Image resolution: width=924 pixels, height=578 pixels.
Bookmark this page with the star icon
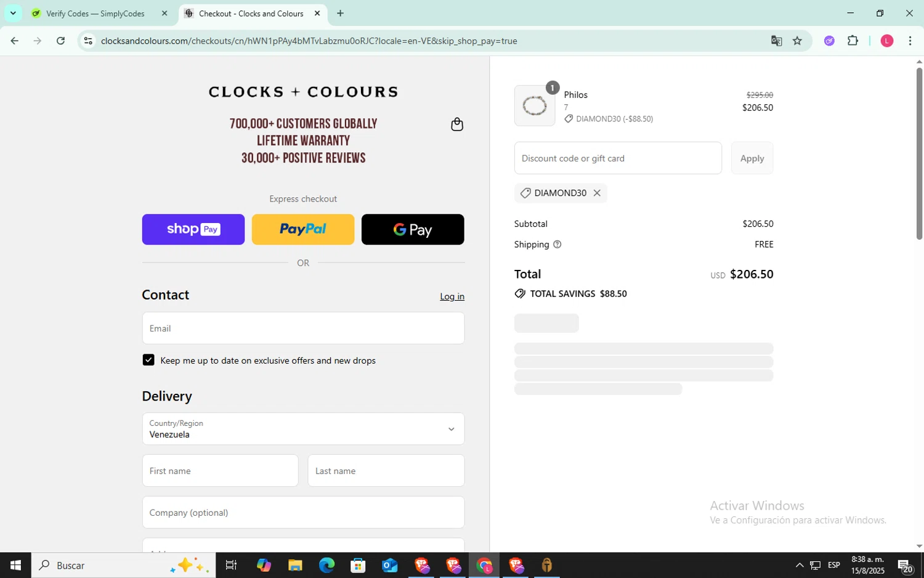click(x=797, y=41)
